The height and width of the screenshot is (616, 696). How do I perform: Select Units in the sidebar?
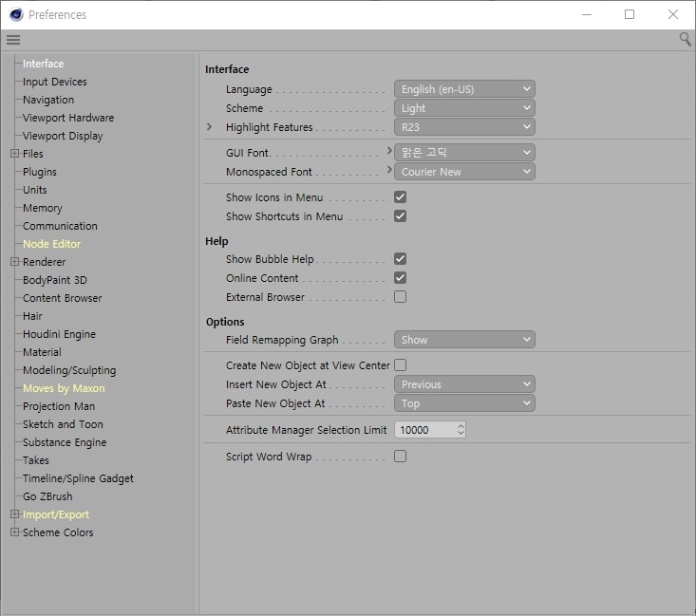coord(34,190)
